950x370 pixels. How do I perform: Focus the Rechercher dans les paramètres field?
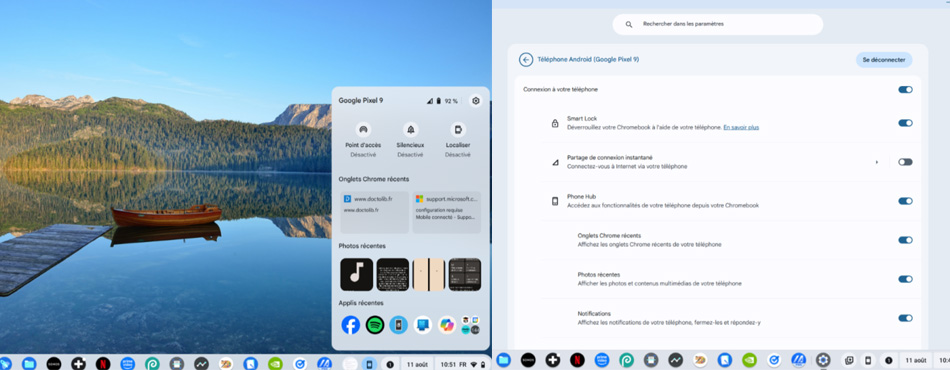click(717, 24)
